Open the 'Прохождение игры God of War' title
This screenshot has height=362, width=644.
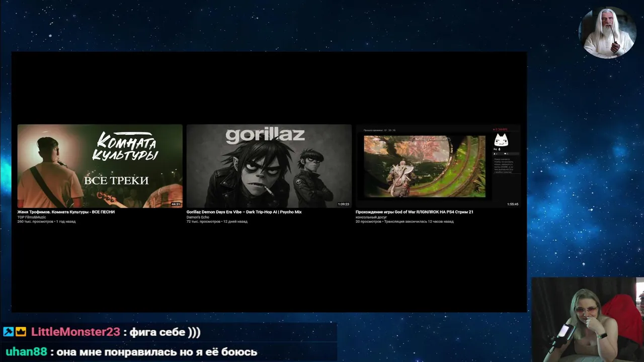pyautogui.click(x=415, y=212)
